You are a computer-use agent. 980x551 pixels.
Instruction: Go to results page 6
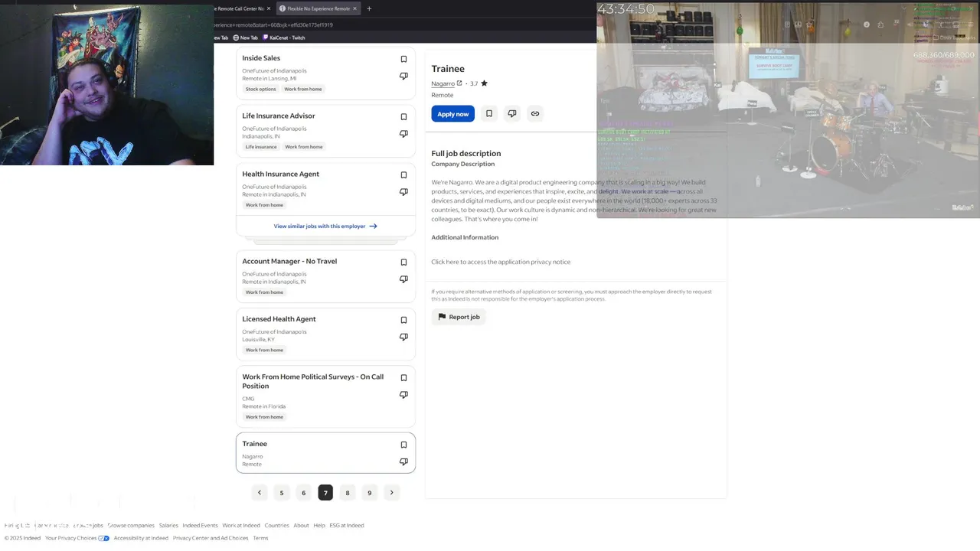click(x=303, y=493)
